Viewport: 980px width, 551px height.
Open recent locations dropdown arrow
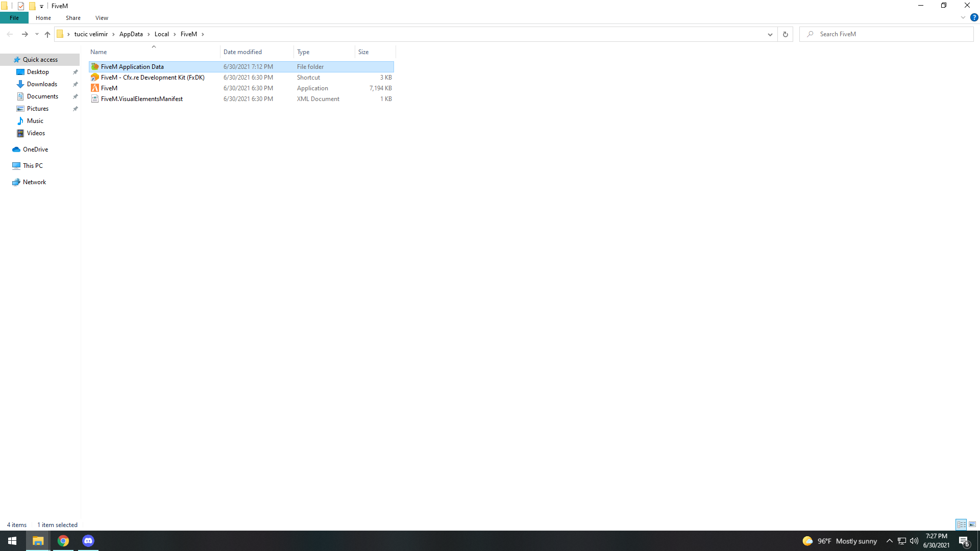37,34
